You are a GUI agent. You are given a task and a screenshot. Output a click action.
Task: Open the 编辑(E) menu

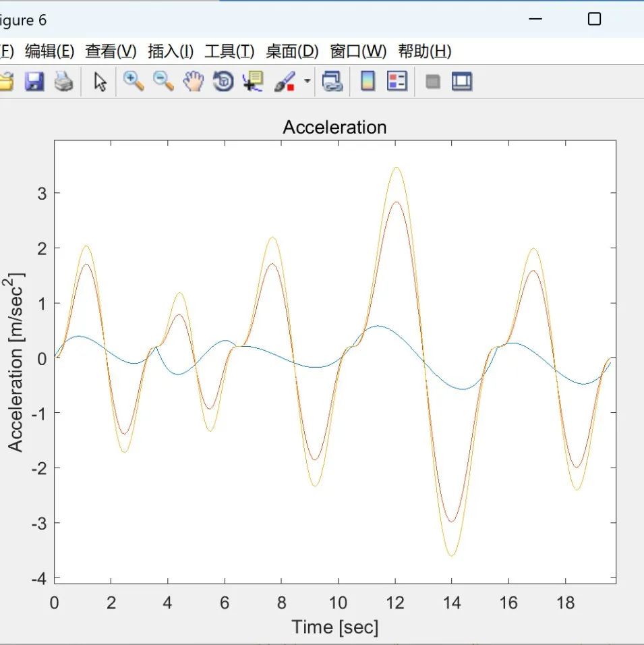(x=50, y=51)
